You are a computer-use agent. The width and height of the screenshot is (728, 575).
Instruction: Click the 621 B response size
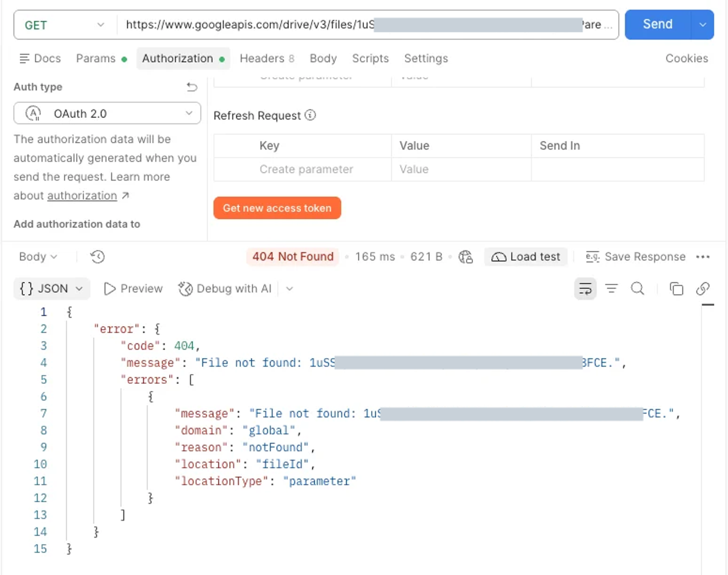426,257
